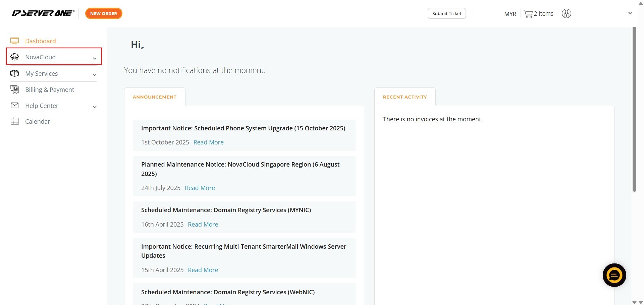Image resolution: width=644 pixels, height=305 pixels.
Task: Click the My Services box icon
Action: [14, 73]
